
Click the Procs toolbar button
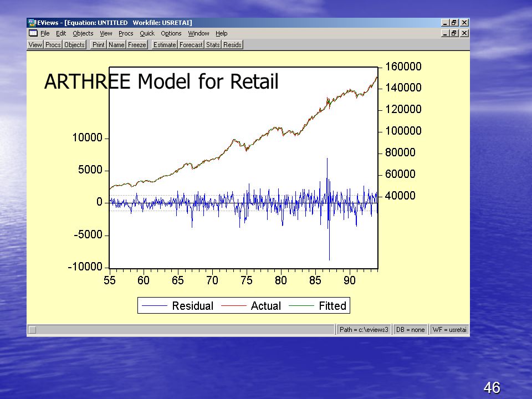pos(53,45)
